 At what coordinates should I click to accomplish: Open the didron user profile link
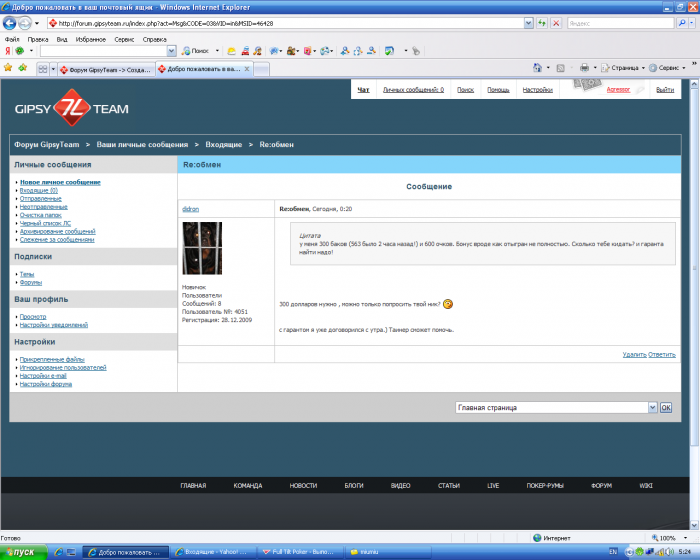[191, 209]
